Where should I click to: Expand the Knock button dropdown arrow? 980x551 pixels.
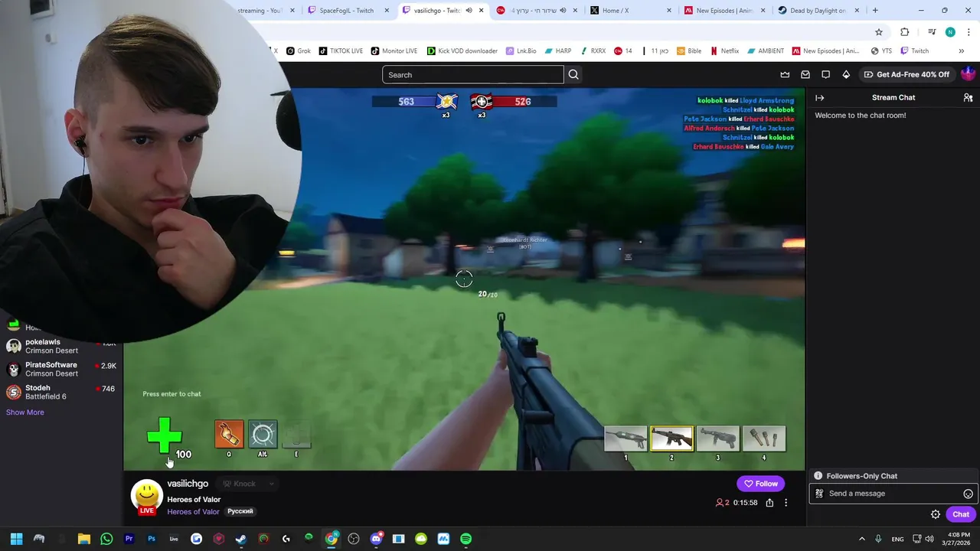(271, 484)
